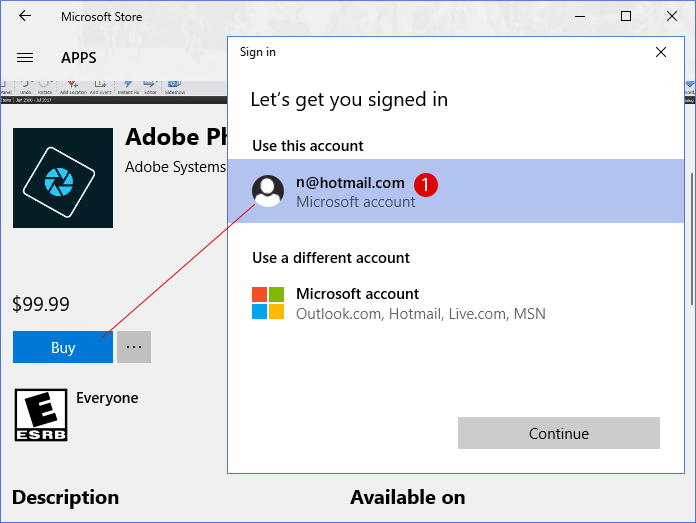Click the Sign in dialog scrollbar
696x523 pixels.
(690, 240)
